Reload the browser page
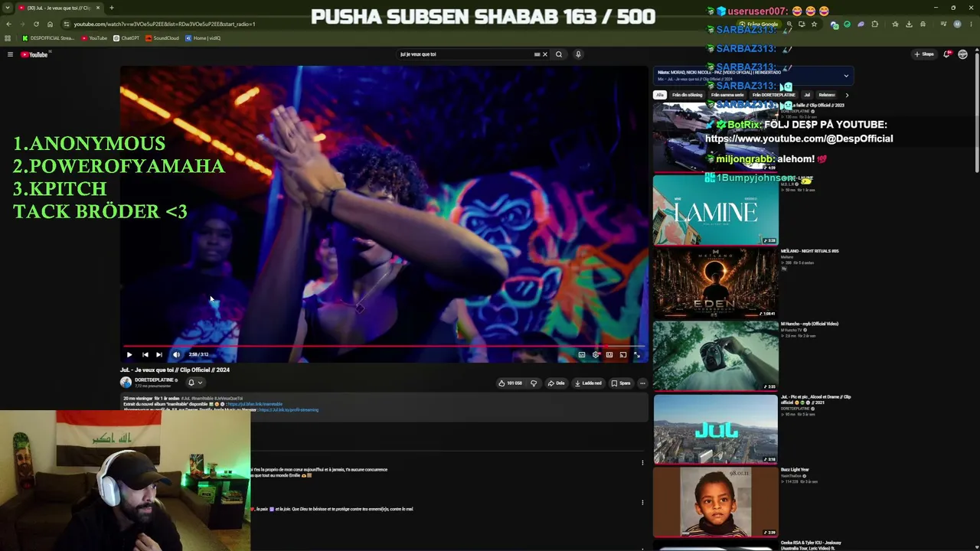Screen dimensions: 980x551 36,24
